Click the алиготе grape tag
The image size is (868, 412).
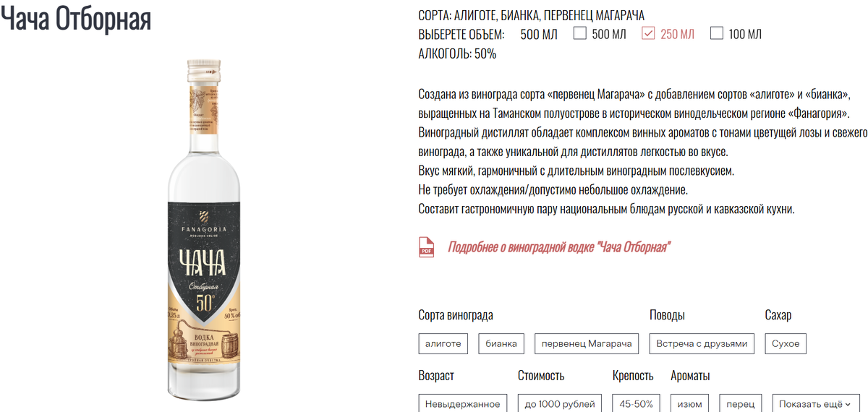[x=443, y=343]
